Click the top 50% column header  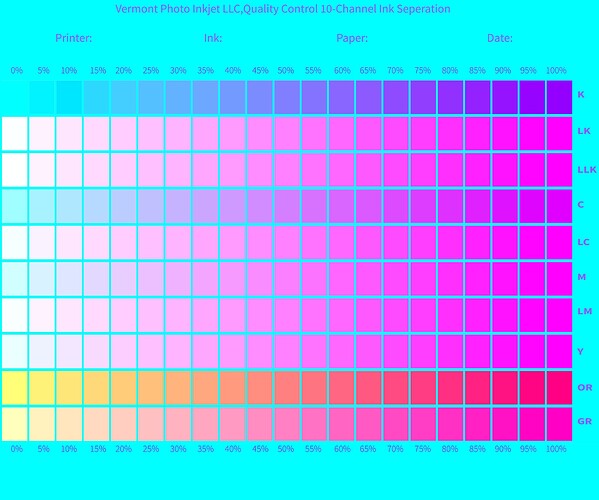286,71
